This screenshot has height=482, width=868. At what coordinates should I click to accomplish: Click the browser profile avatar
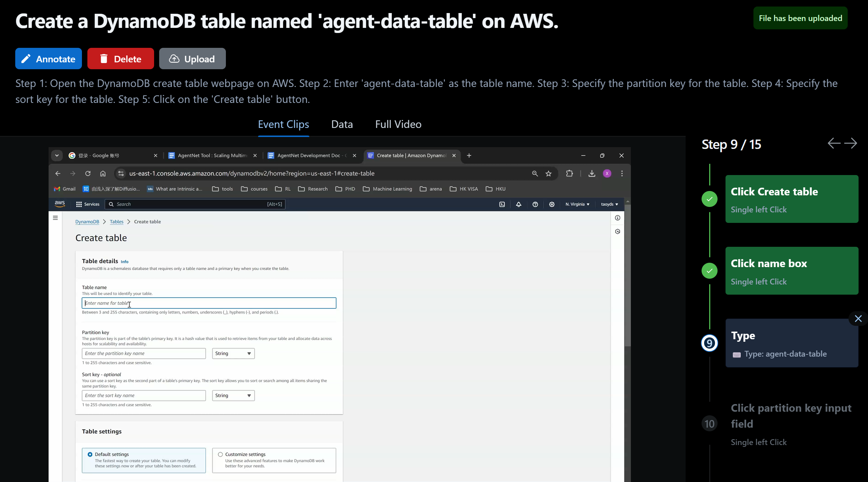pos(607,174)
